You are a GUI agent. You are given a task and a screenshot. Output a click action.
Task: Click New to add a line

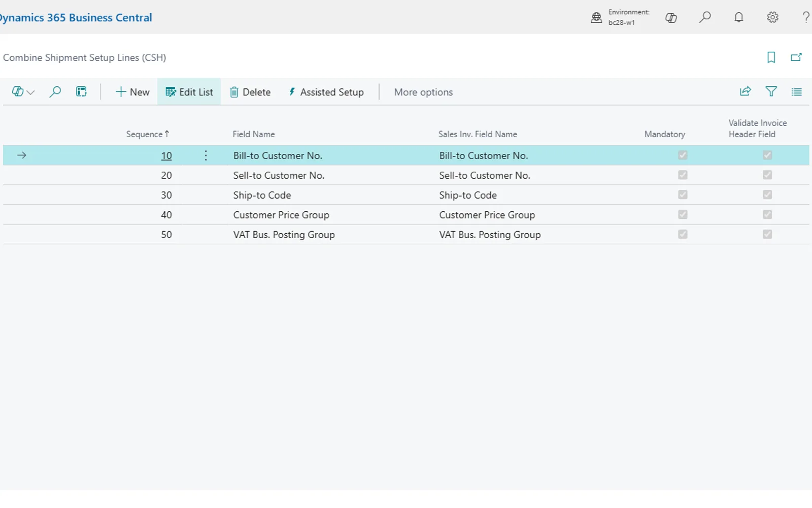[x=132, y=92]
